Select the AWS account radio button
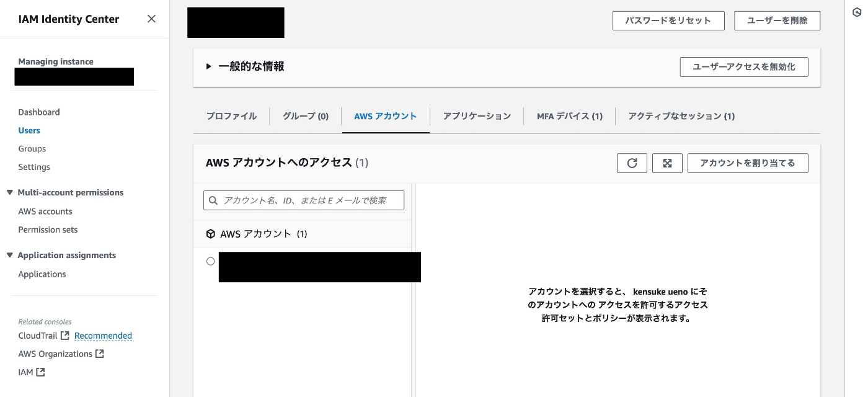Image resolution: width=868 pixels, height=397 pixels. (210, 261)
